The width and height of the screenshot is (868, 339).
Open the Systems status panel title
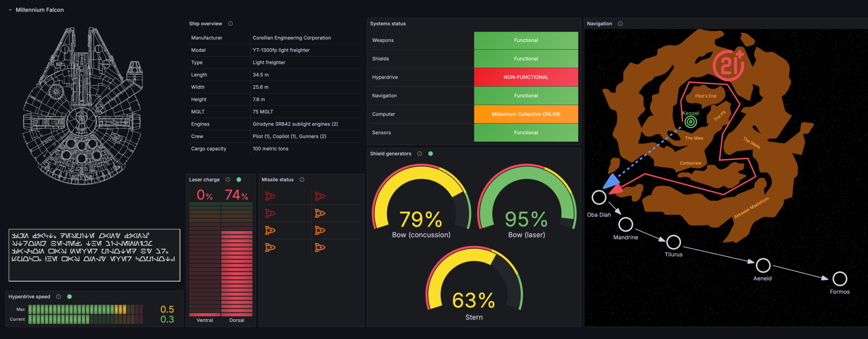[388, 24]
